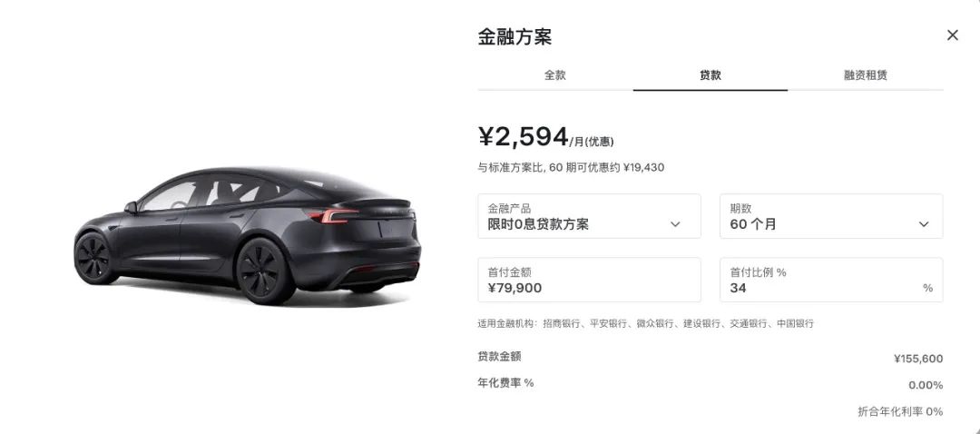Click the 60 期可优惠约 ¥19,430 savings text

click(606, 168)
